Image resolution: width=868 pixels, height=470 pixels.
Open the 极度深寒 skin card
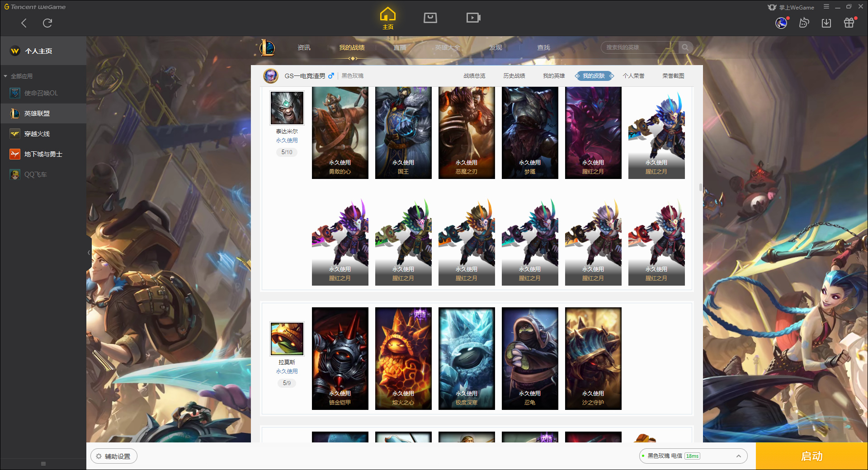tap(467, 358)
